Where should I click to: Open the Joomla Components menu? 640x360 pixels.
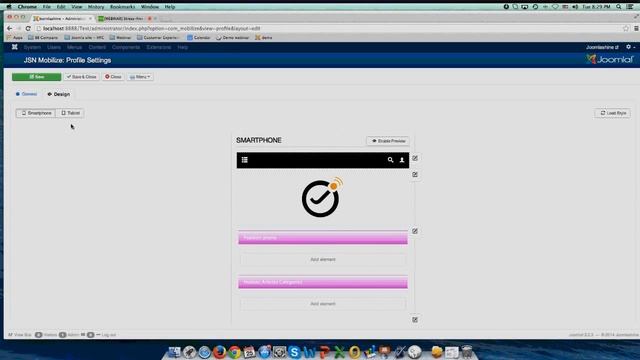(x=126, y=47)
